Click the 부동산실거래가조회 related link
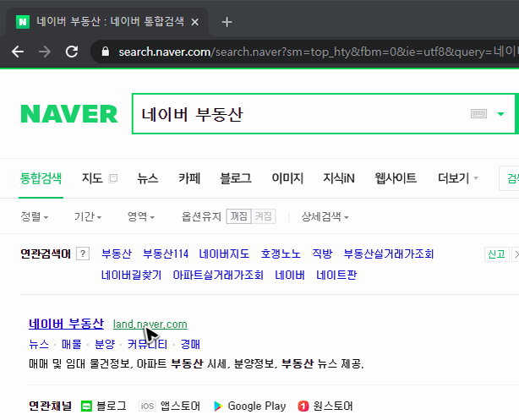The width and height of the screenshot is (519, 420). (389, 254)
